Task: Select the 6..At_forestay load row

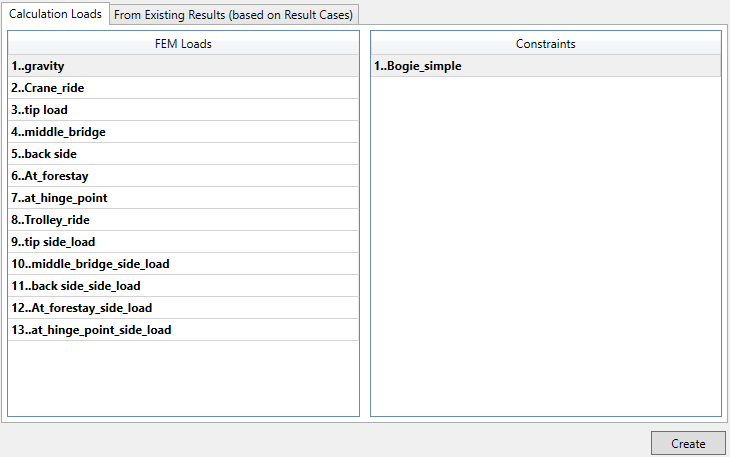Action: click(x=51, y=176)
